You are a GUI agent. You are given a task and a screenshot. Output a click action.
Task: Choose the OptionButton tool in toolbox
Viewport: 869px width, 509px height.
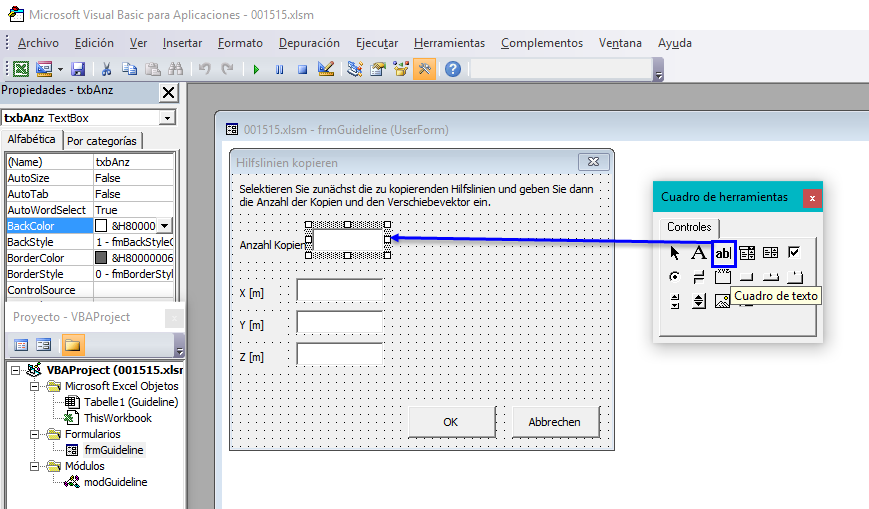pyautogui.click(x=674, y=277)
